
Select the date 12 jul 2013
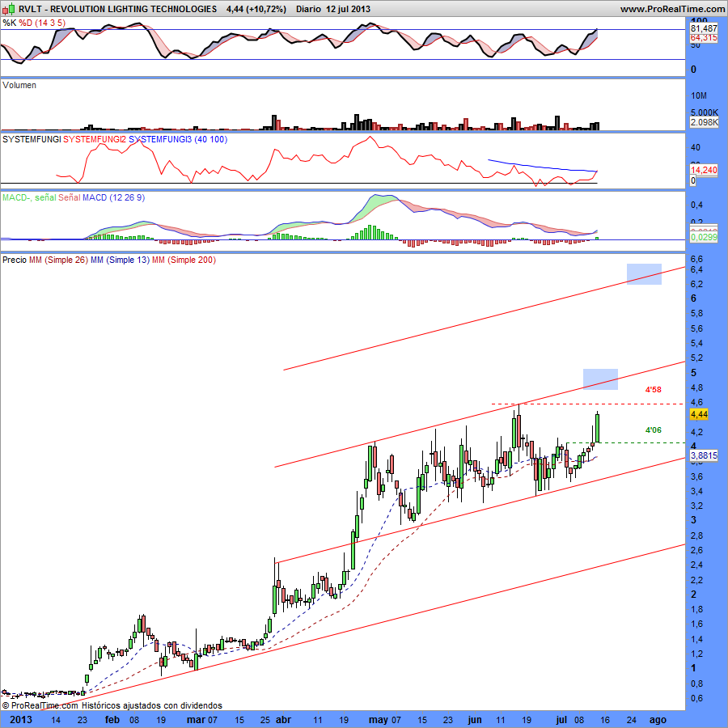tap(348, 9)
